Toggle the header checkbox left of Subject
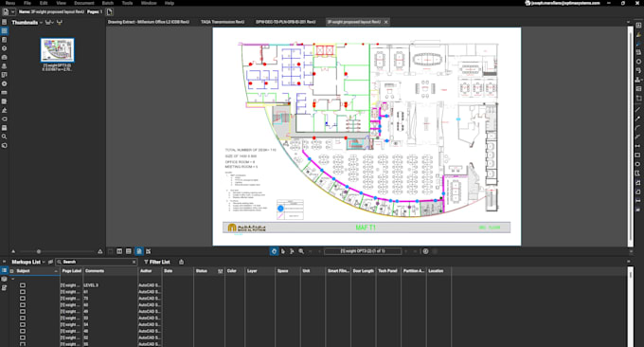 click(x=12, y=271)
